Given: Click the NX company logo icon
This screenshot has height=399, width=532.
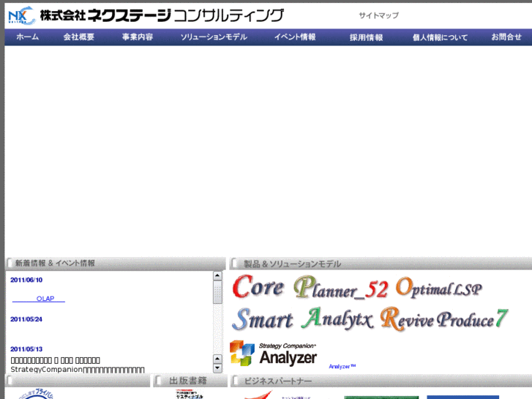Looking at the screenshot, I should click(x=22, y=15).
